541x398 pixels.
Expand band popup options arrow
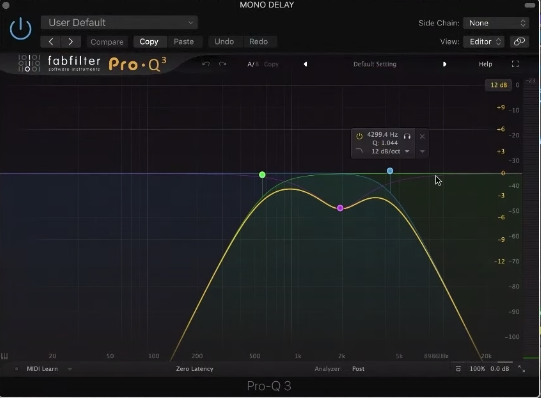click(x=422, y=151)
